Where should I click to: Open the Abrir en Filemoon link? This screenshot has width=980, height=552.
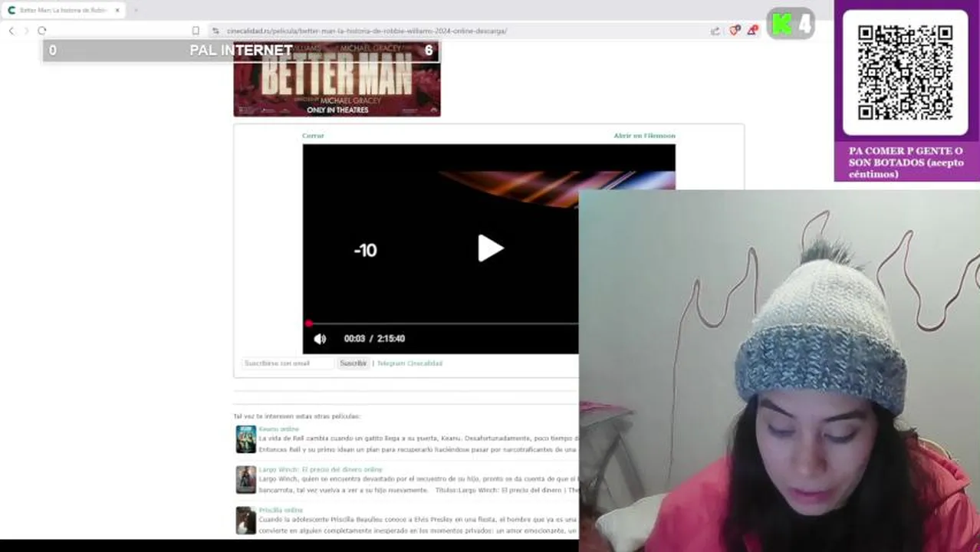644,136
